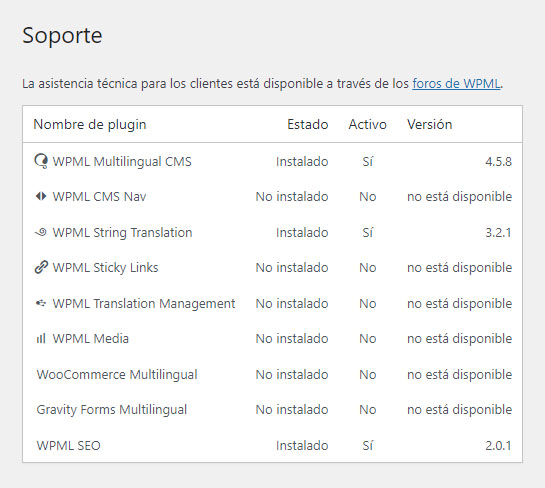Select the WooCommerce Multilingual plugin name
The width and height of the screenshot is (545, 488).
pos(117,375)
